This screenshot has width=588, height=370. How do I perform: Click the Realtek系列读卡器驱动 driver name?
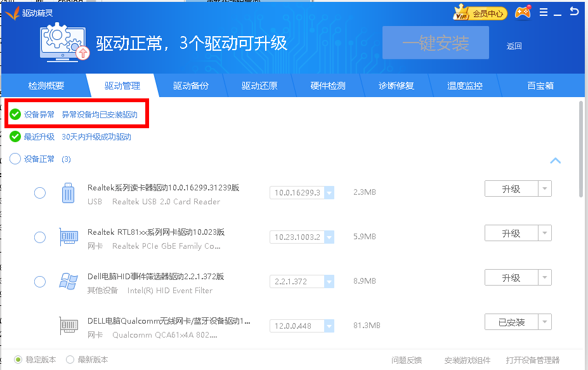pos(163,188)
